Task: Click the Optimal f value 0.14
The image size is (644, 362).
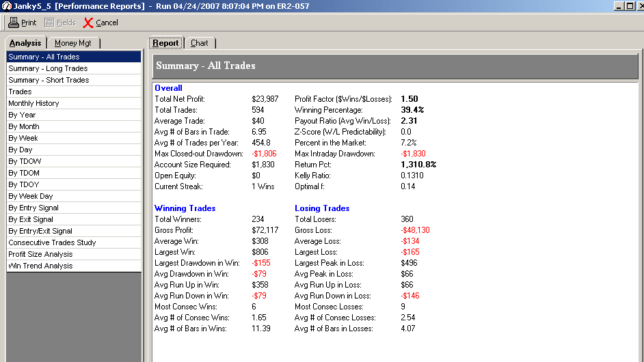Action: coord(408,186)
